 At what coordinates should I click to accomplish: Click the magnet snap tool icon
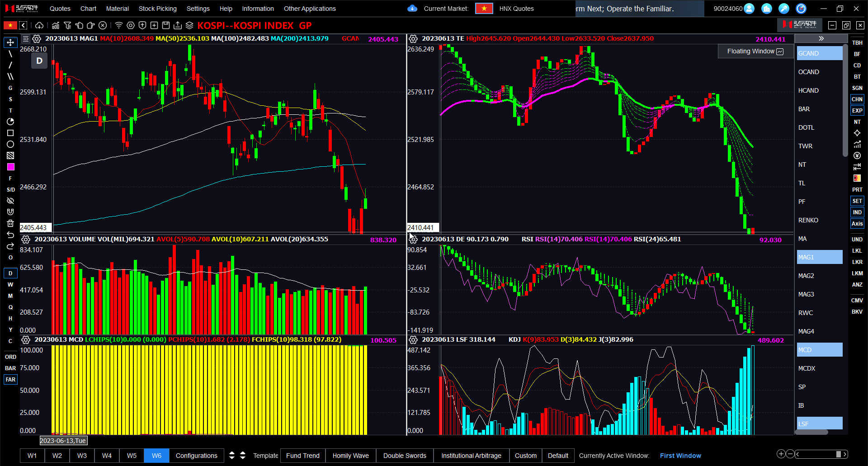click(10, 212)
